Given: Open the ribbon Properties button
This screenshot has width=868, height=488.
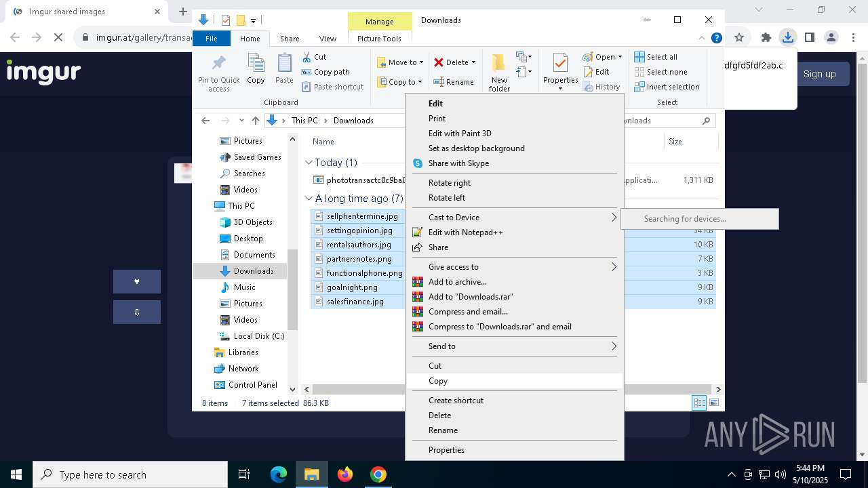Looking at the screenshot, I should click(560, 73).
